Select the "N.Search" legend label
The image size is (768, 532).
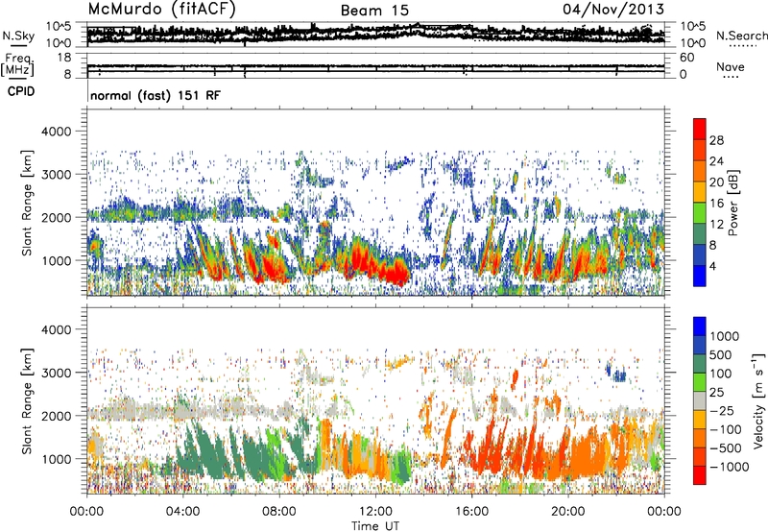click(x=741, y=36)
